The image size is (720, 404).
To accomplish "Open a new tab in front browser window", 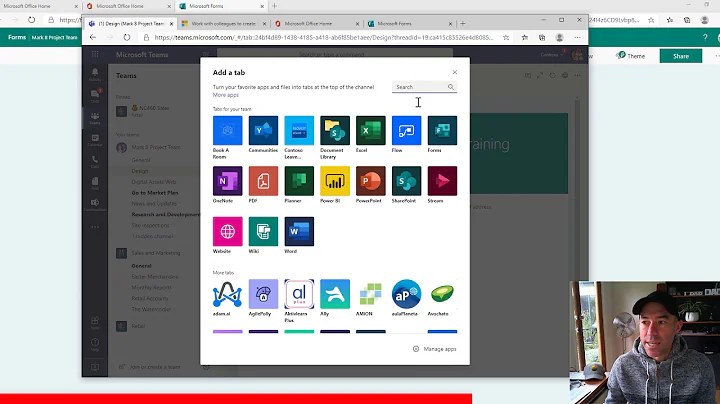I will coord(463,23).
